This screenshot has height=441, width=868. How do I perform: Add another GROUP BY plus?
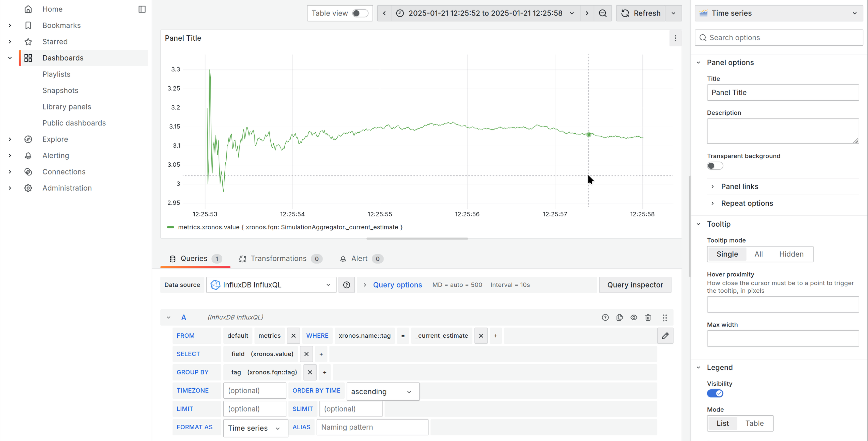pyautogui.click(x=325, y=372)
